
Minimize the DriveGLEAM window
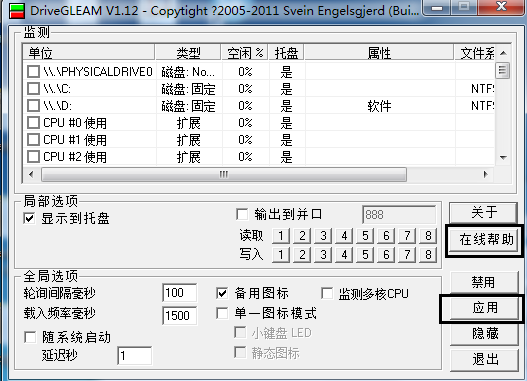(x=437, y=8)
